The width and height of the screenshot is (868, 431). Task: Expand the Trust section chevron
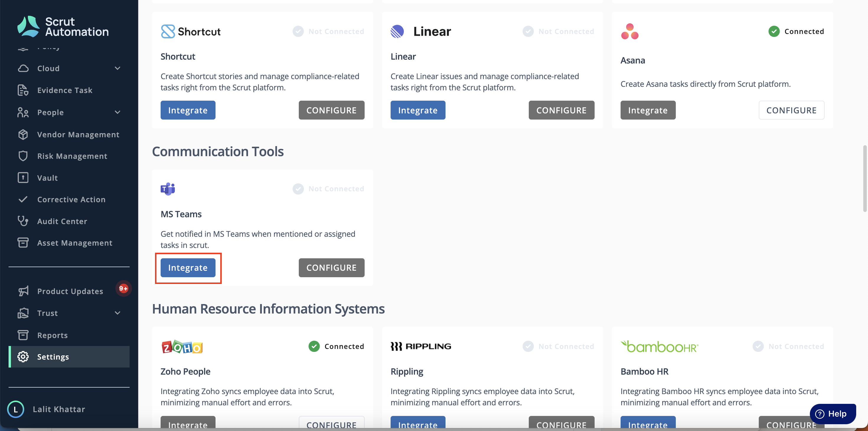click(118, 313)
